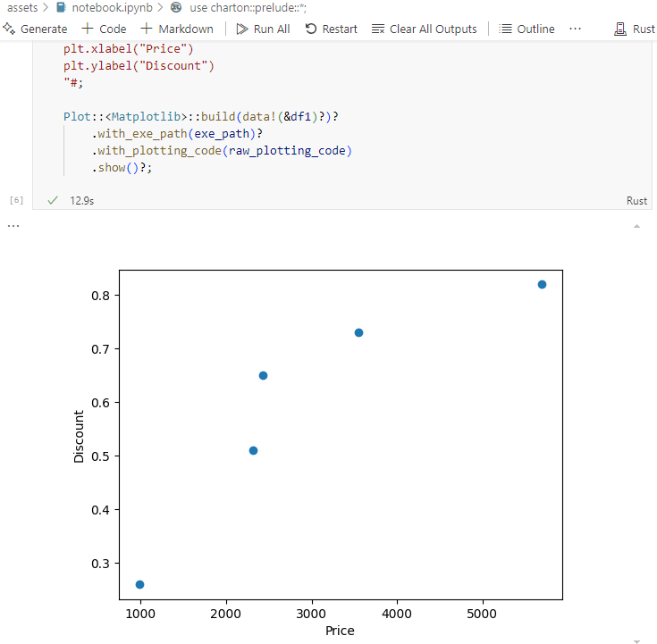This screenshot has height=644, width=657.
Task: Add a new Markdown cell
Action: point(177,29)
